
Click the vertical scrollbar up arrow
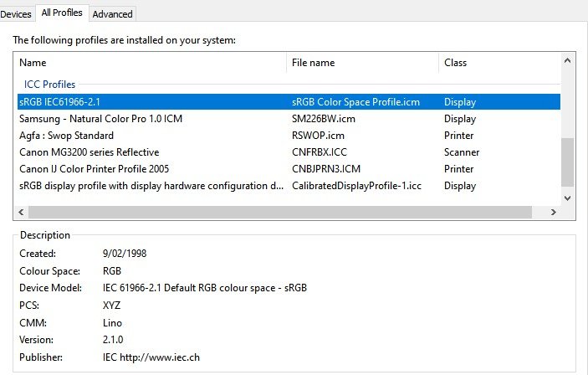pyautogui.click(x=567, y=60)
